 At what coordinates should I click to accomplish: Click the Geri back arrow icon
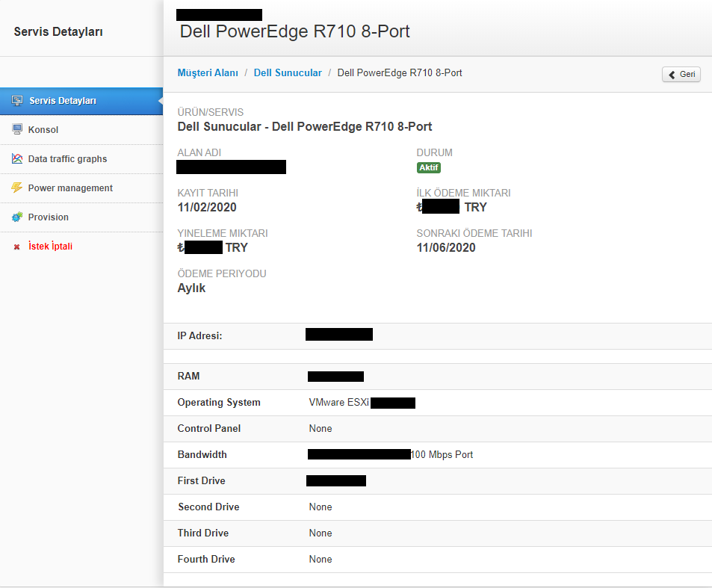pyautogui.click(x=672, y=75)
